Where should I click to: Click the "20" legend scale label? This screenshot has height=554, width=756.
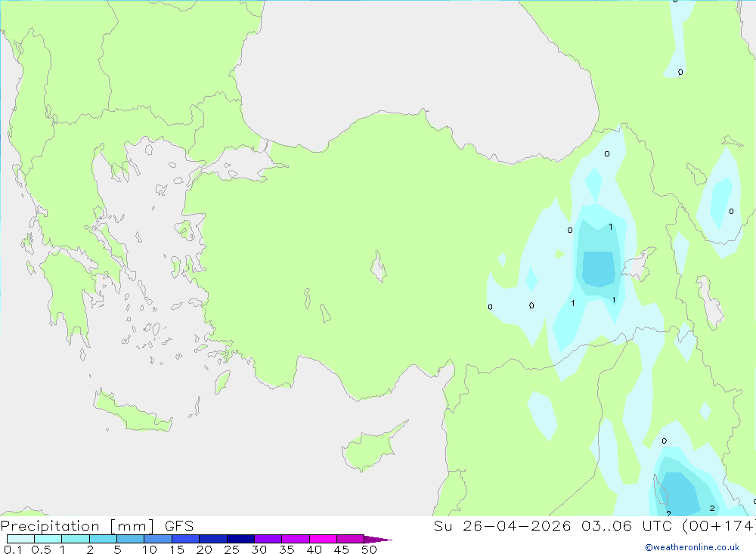(204, 549)
